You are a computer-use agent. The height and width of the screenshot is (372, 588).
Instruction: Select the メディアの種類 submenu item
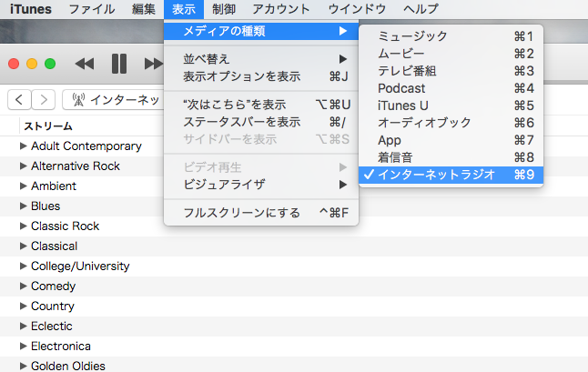[261, 31]
